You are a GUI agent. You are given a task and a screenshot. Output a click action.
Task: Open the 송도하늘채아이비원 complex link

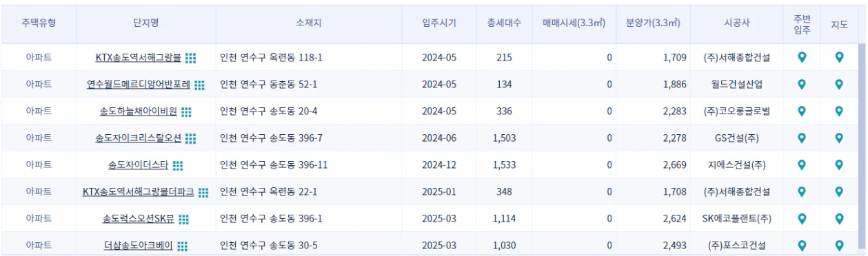coord(139,111)
